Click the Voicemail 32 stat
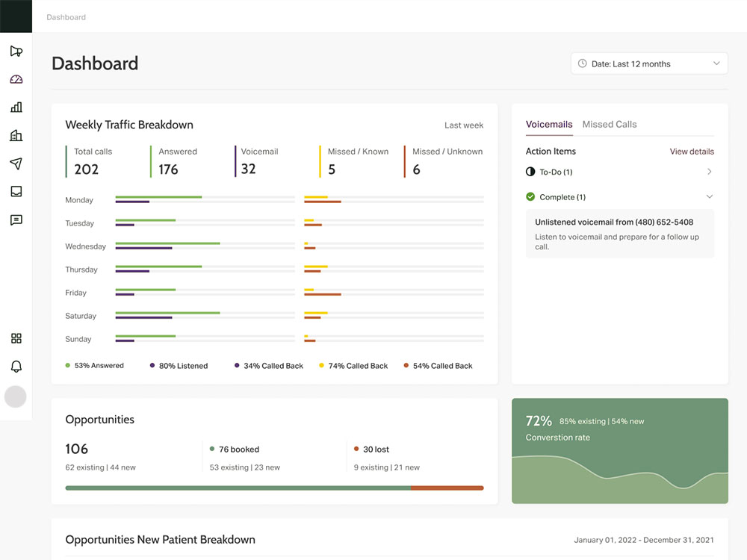Screen dimensions: 747x560 [257, 161]
